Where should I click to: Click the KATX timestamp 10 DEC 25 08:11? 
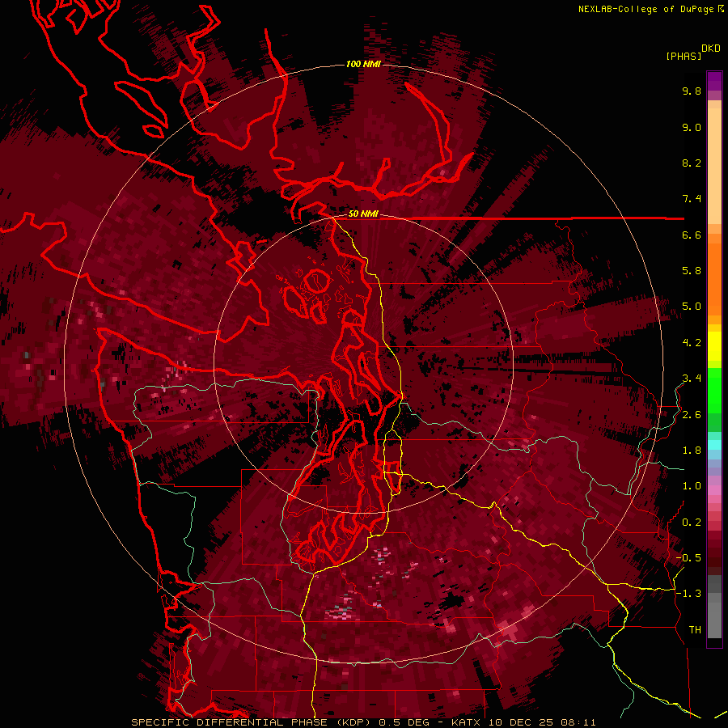(523, 722)
